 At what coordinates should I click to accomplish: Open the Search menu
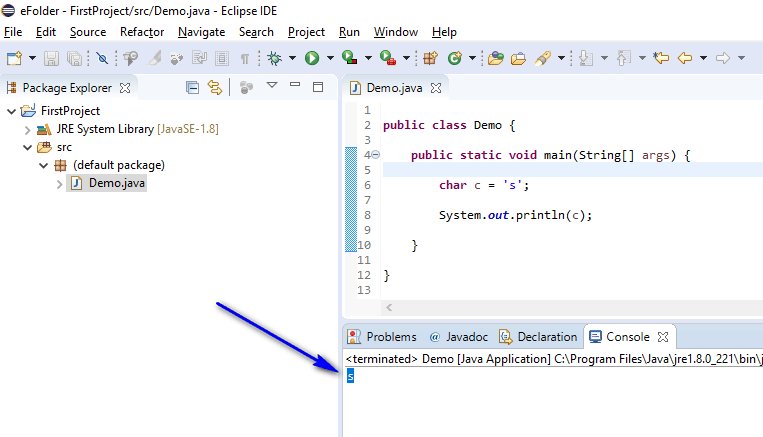[x=256, y=32]
